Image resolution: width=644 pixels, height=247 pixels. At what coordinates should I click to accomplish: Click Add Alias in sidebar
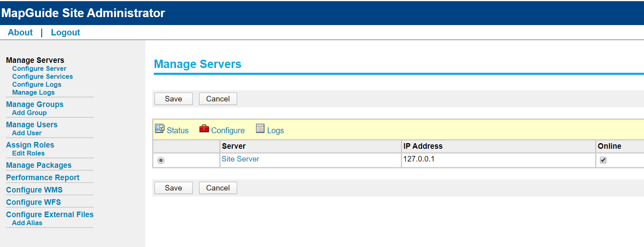coord(27,223)
